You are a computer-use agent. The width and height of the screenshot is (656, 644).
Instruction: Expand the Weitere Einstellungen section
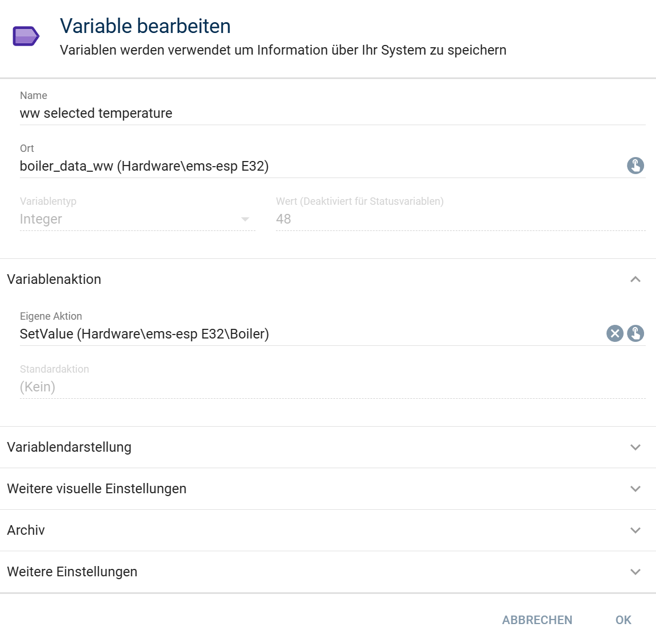(328, 571)
